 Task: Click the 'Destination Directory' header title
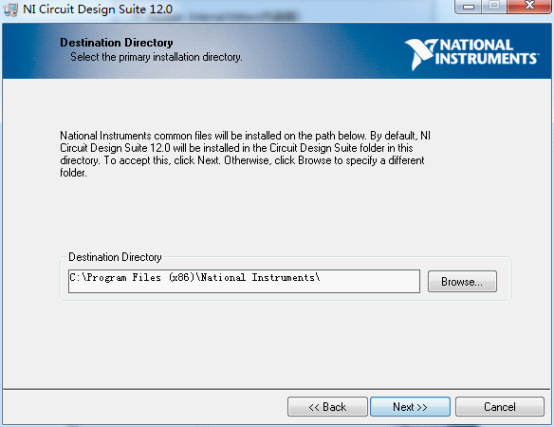point(116,42)
